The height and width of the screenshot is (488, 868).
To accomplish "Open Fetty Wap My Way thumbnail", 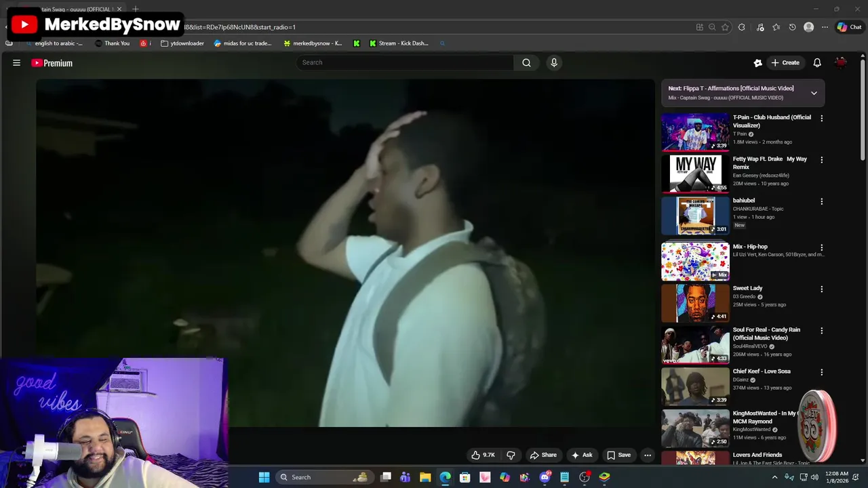I will [x=695, y=174].
